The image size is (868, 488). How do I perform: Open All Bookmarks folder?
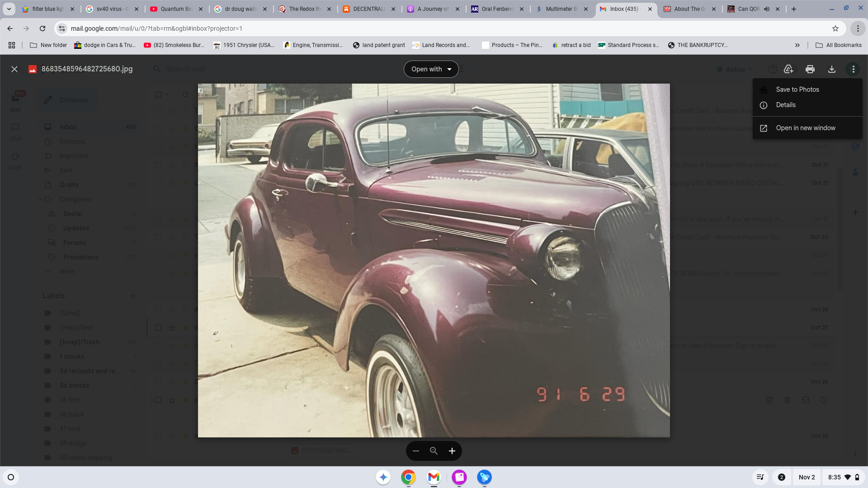click(x=839, y=45)
